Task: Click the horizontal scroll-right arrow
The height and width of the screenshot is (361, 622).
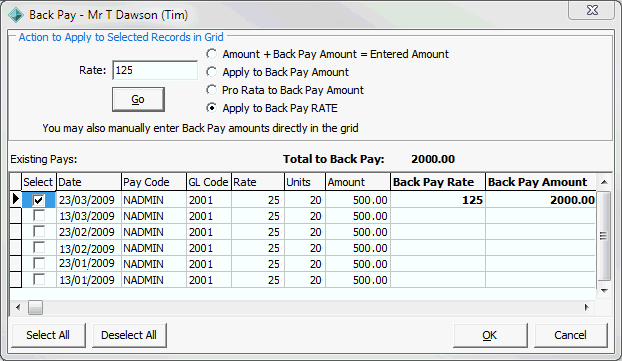Action: [587, 307]
